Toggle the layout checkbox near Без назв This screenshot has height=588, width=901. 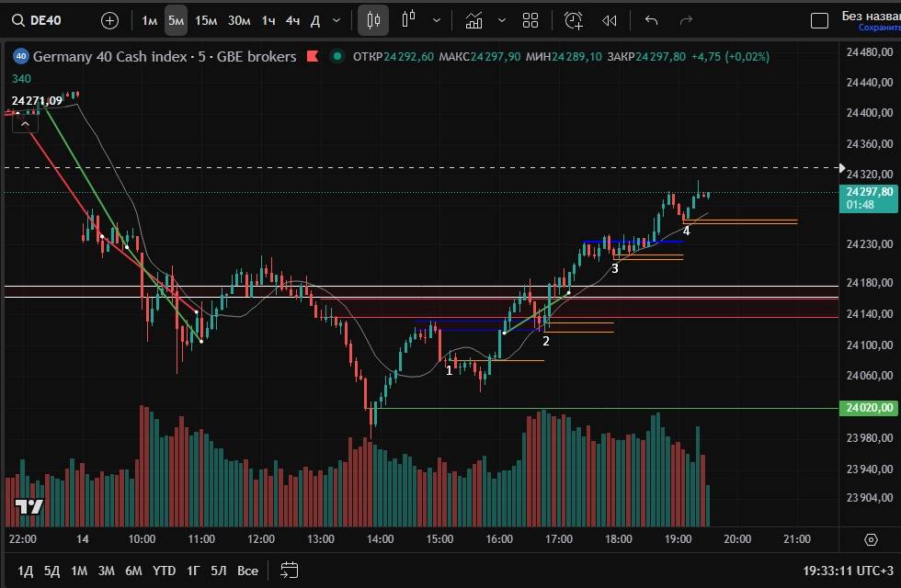tap(819, 20)
